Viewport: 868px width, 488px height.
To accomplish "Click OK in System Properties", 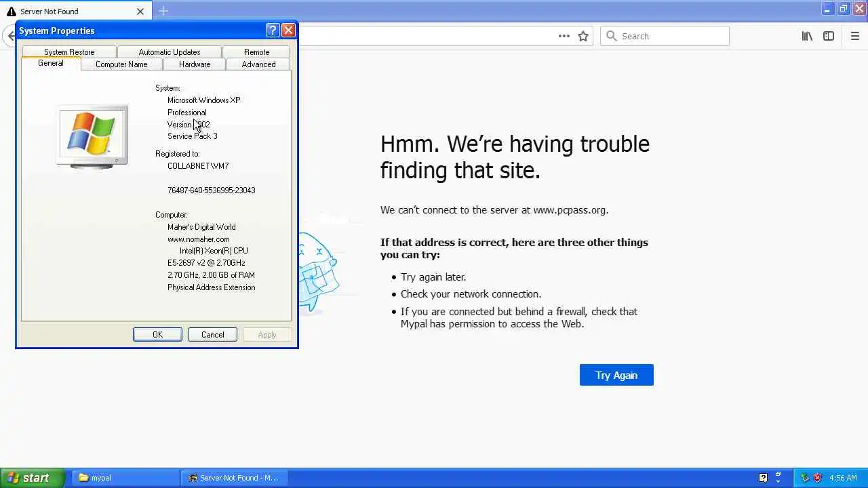I will pyautogui.click(x=157, y=335).
